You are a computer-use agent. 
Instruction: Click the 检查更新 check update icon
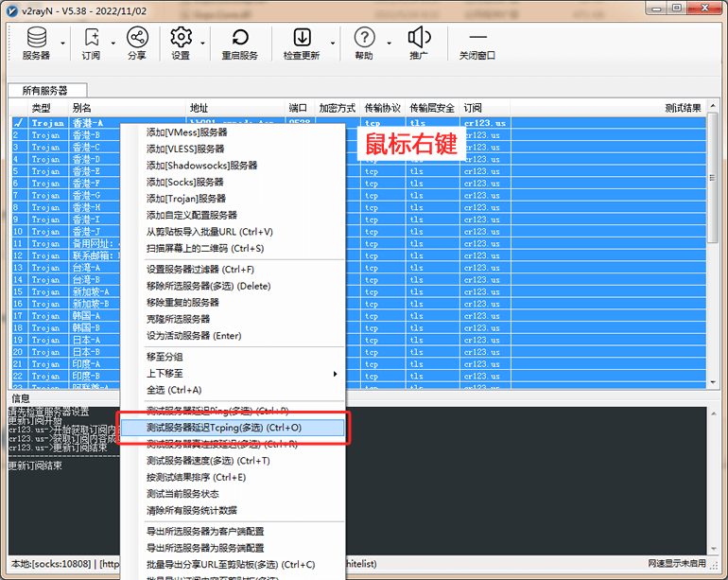click(302, 44)
